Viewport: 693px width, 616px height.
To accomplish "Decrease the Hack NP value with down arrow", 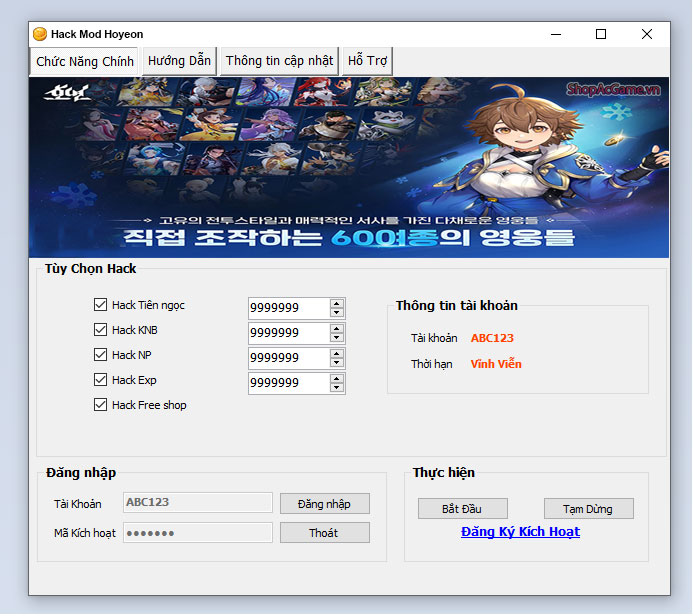I will (x=337, y=363).
